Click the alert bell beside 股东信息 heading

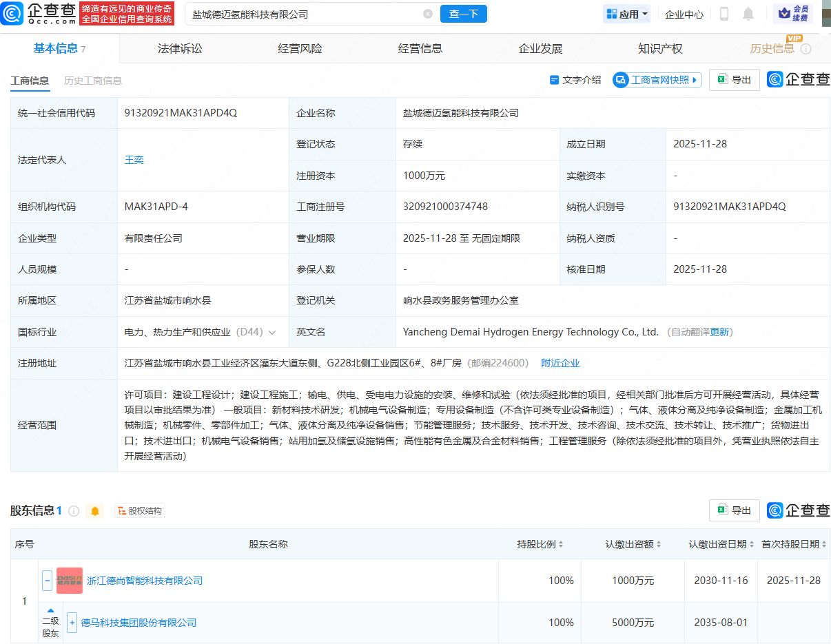[x=94, y=510]
